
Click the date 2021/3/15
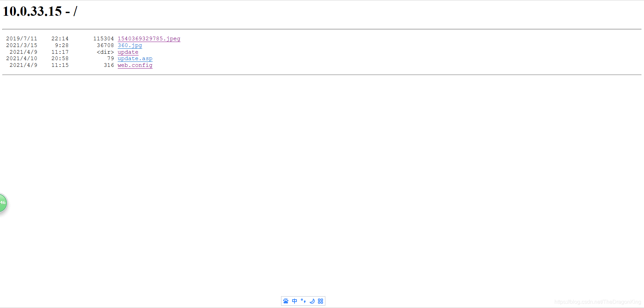coord(22,45)
